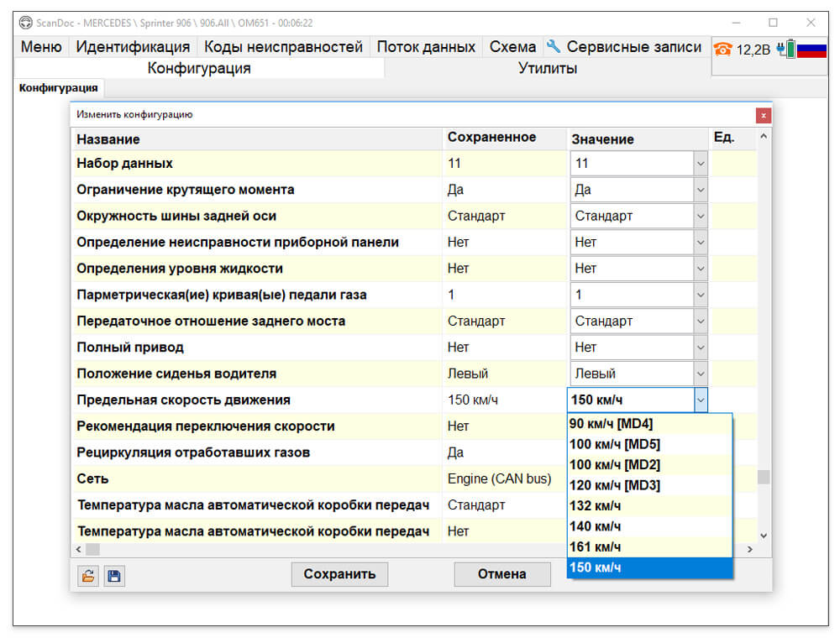Click the open file folder icon

tap(88, 576)
